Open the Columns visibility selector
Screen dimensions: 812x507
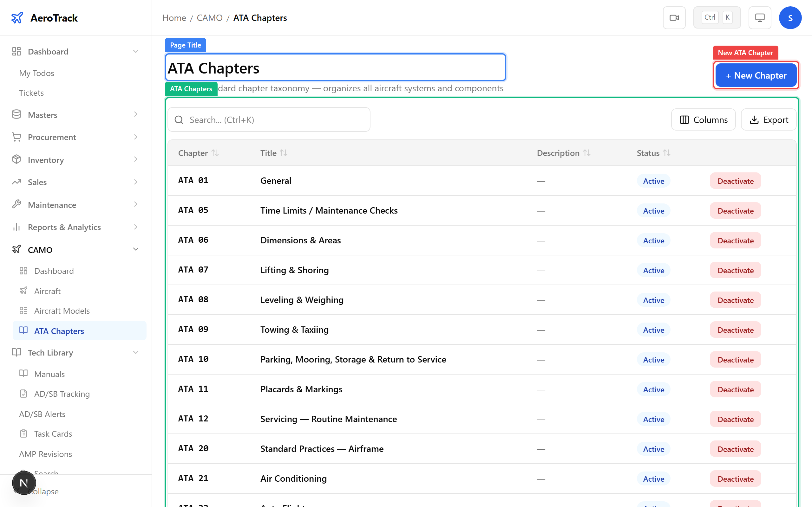point(703,120)
